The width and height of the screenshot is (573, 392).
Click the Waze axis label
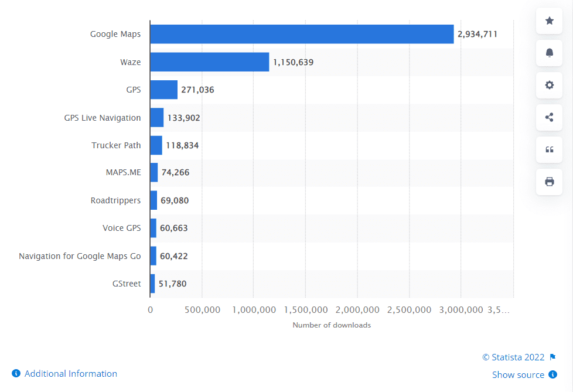pos(131,62)
